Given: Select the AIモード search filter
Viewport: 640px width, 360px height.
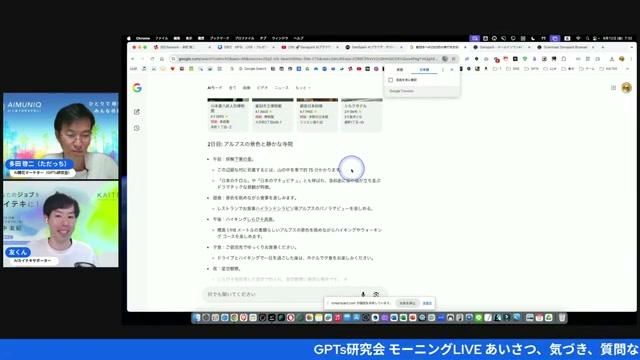Looking at the screenshot, I should pos(215,88).
